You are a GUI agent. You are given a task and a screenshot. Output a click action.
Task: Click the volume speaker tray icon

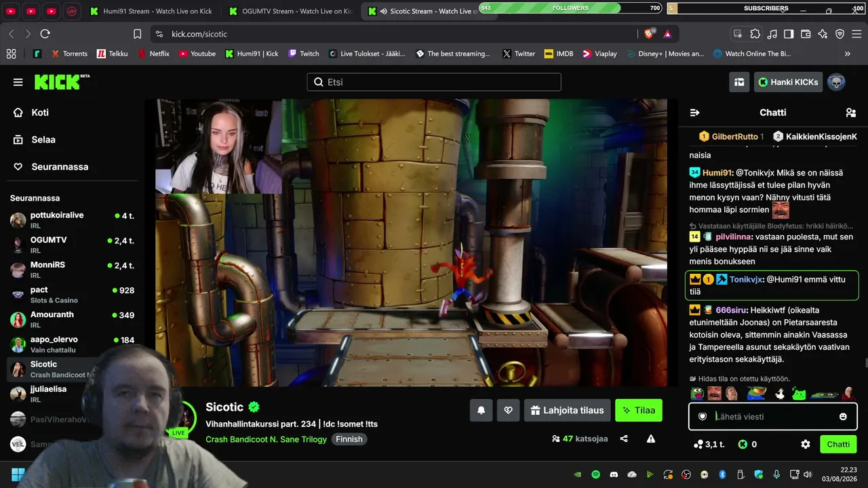pos(806,474)
